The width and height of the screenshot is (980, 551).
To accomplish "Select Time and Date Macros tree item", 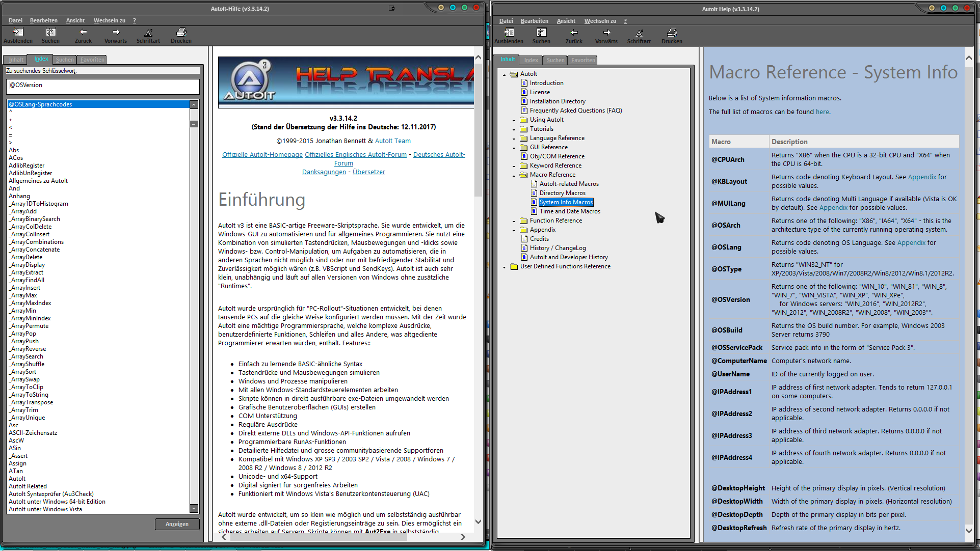I will [x=569, y=211].
